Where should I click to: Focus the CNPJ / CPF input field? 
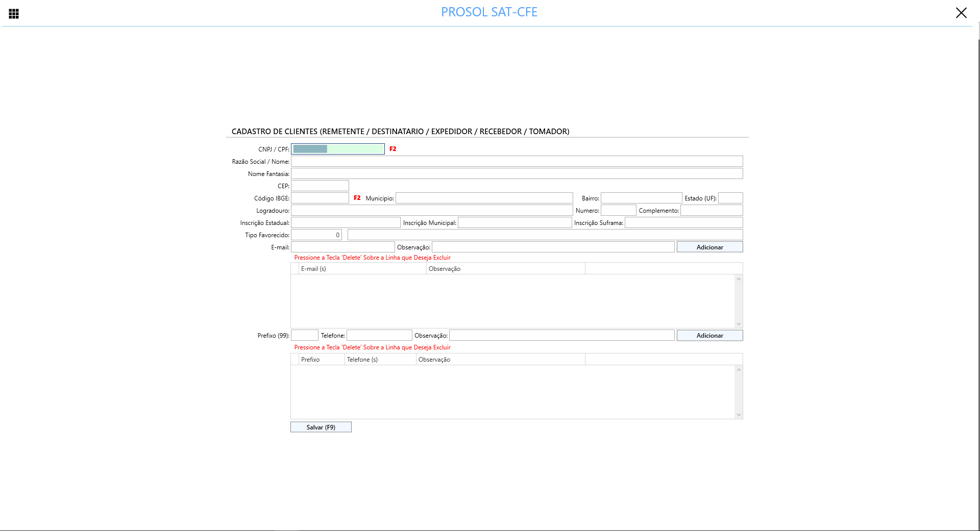coord(337,149)
